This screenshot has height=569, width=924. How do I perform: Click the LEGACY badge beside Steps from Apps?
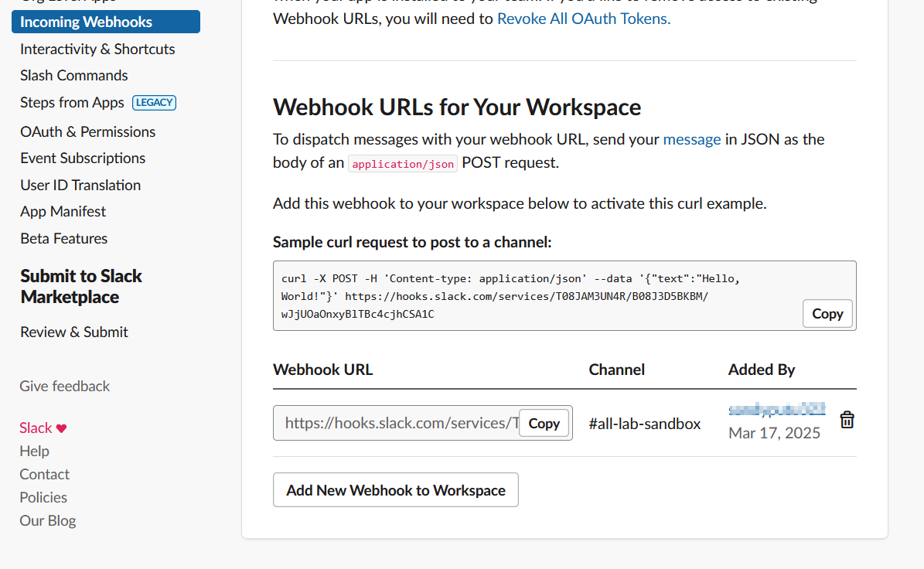click(155, 102)
